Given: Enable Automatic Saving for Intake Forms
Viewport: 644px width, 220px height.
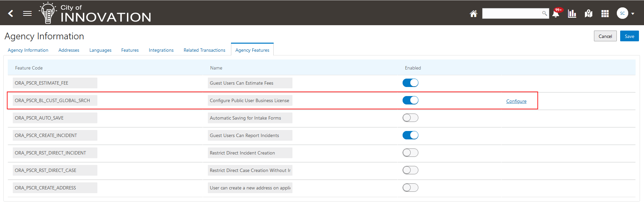Looking at the screenshot, I should coord(410,118).
